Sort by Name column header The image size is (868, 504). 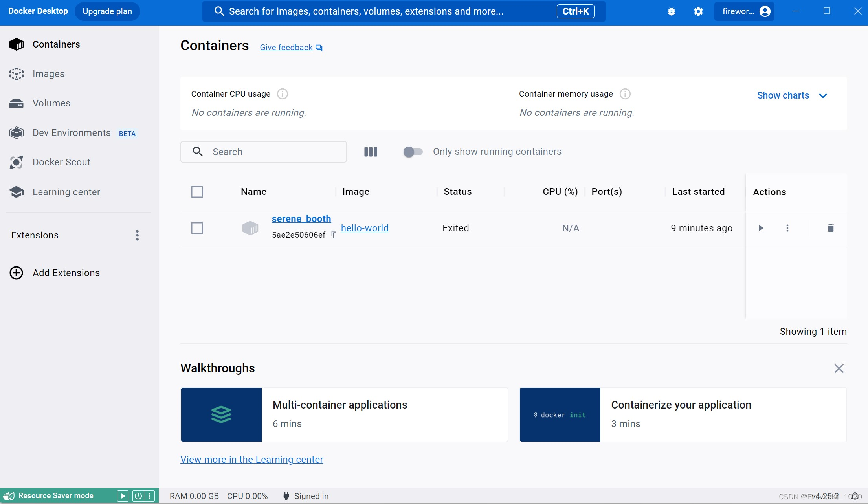point(253,192)
